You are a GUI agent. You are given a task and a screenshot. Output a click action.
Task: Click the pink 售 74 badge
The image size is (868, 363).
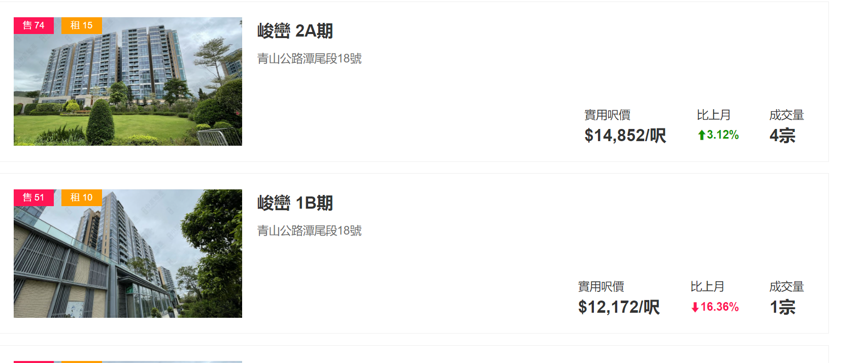(x=34, y=25)
